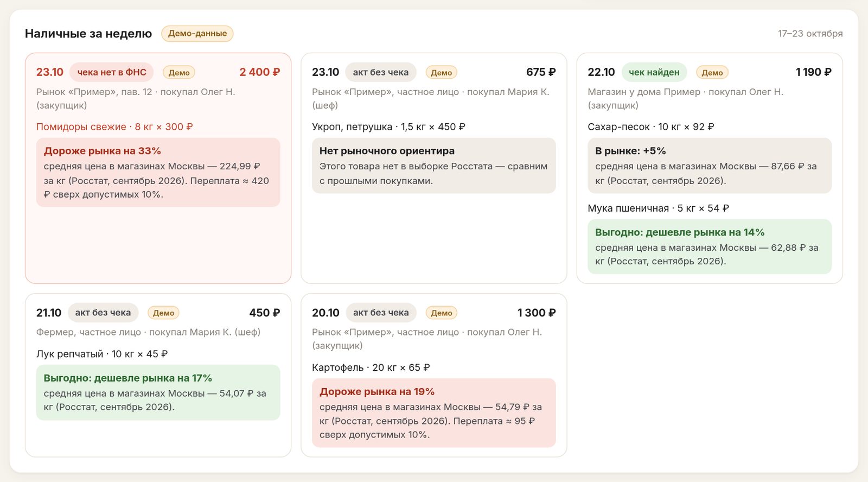Click the date range "17–23 октября"
This screenshot has width=868, height=482.
pos(810,34)
